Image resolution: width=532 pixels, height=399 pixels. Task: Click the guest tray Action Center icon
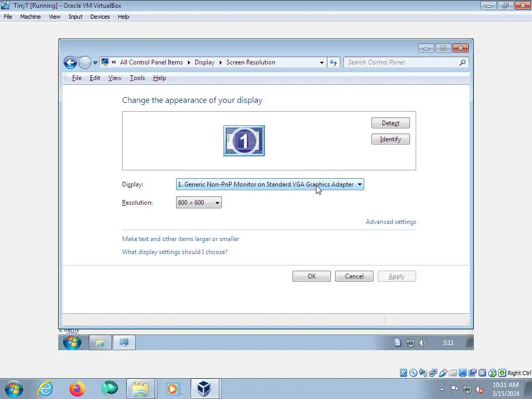click(397, 343)
